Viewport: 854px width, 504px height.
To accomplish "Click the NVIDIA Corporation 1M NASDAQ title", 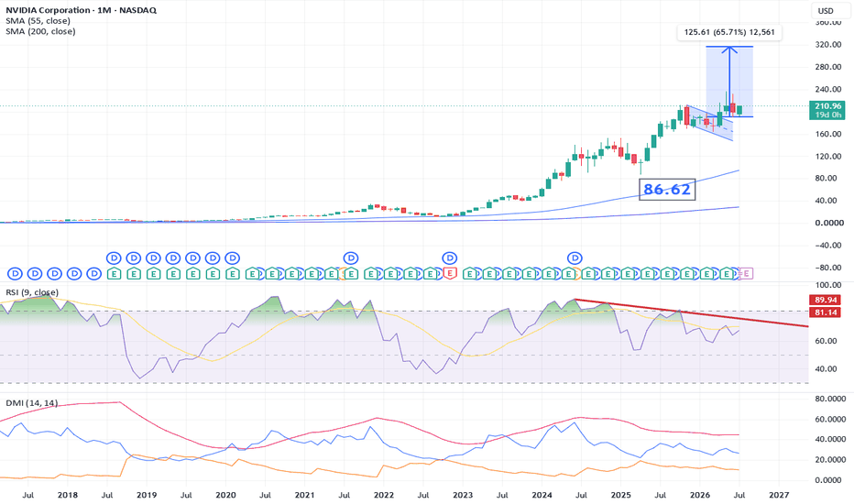I will click(82, 10).
